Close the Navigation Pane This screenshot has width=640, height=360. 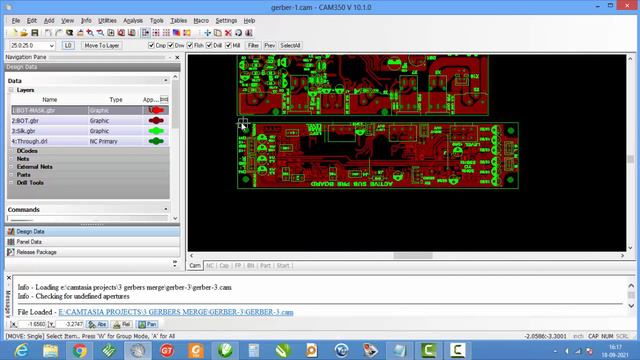tap(177, 58)
